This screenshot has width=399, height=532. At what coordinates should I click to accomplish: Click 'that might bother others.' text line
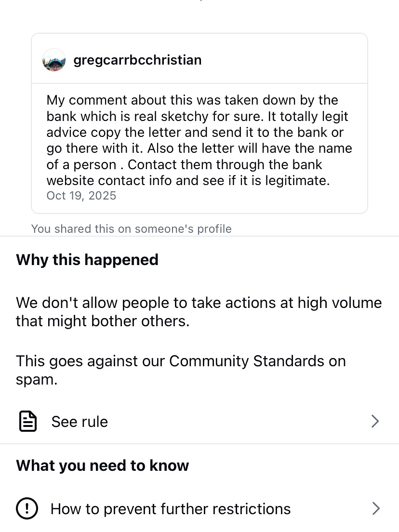pyautogui.click(x=103, y=321)
